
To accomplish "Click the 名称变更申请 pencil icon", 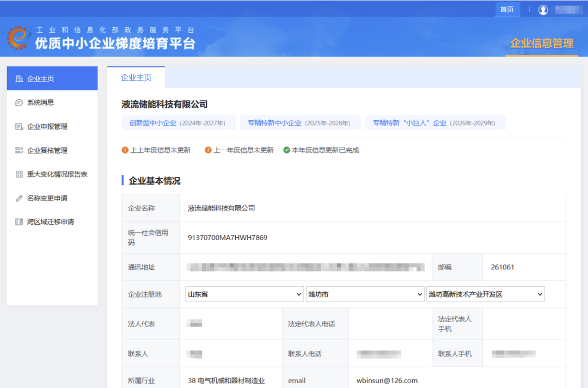I will click(19, 198).
